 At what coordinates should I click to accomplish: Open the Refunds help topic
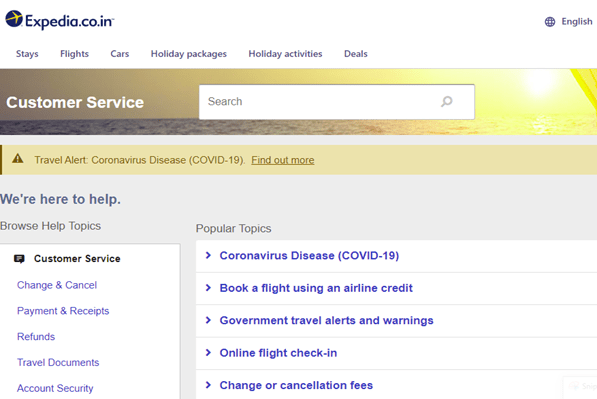pyautogui.click(x=36, y=337)
